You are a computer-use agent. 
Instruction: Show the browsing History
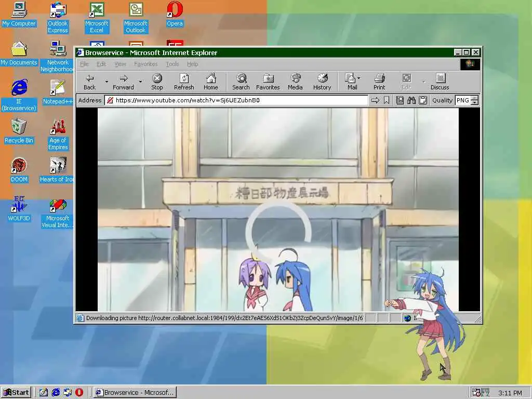point(322,82)
